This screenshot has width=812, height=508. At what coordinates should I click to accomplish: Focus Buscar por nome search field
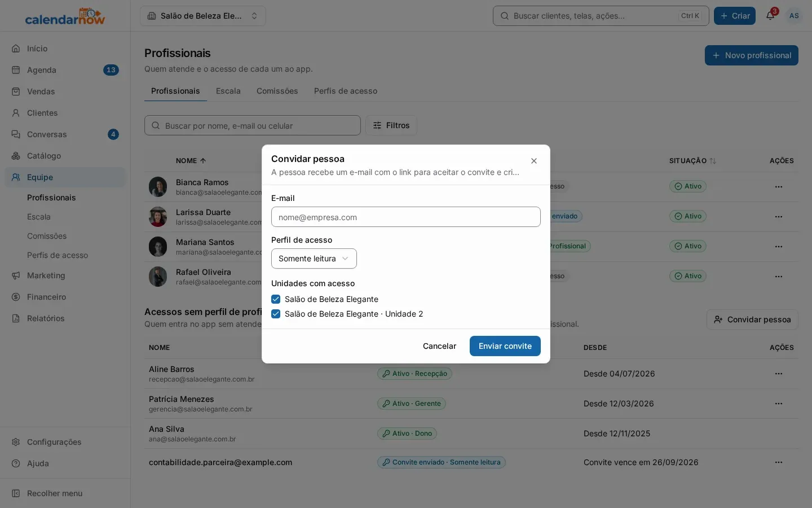(x=253, y=125)
